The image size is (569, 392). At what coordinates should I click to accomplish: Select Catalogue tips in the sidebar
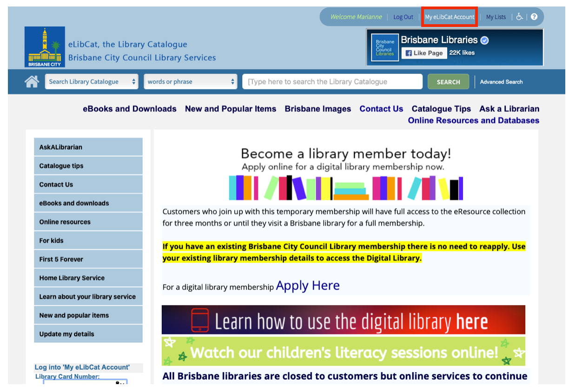[88, 166]
